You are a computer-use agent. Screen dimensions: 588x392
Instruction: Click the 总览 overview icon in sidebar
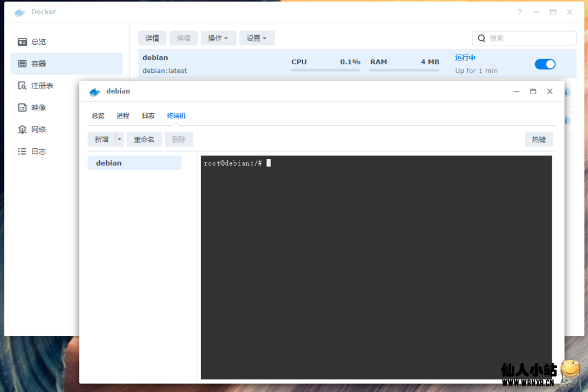[x=22, y=42]
